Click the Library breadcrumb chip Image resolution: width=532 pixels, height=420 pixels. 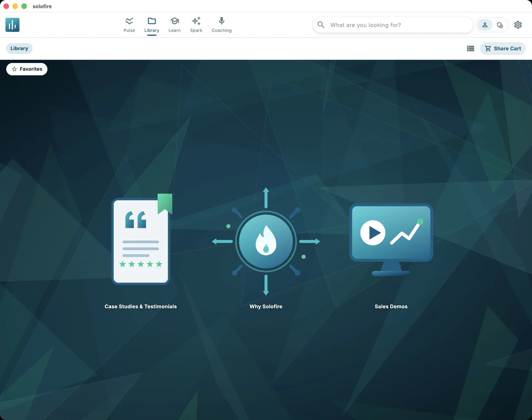tap(19, 49)
